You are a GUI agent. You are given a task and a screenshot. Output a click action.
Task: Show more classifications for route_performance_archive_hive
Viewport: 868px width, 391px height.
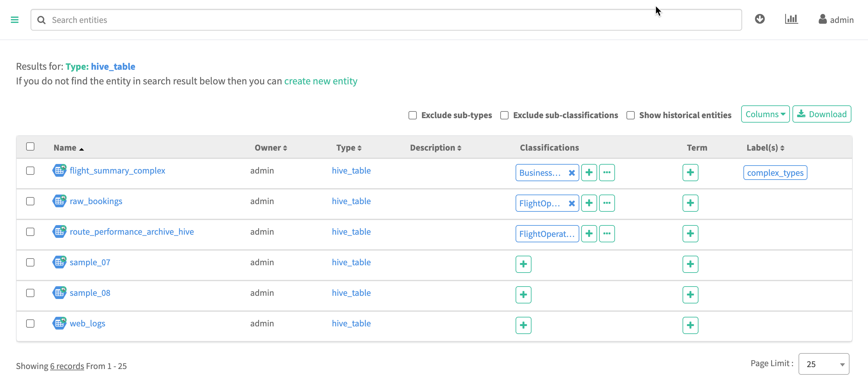tap(606, 234)
